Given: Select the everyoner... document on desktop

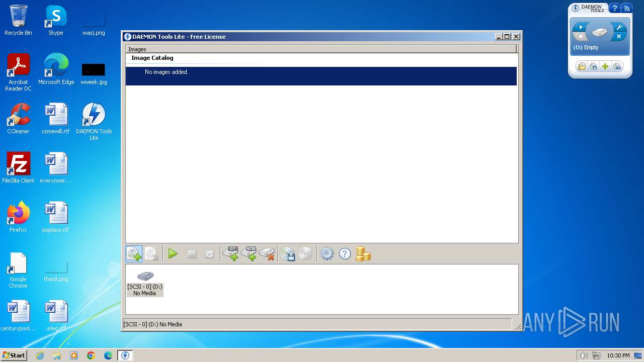Looking at the screenshot, I should click(56, 168).
